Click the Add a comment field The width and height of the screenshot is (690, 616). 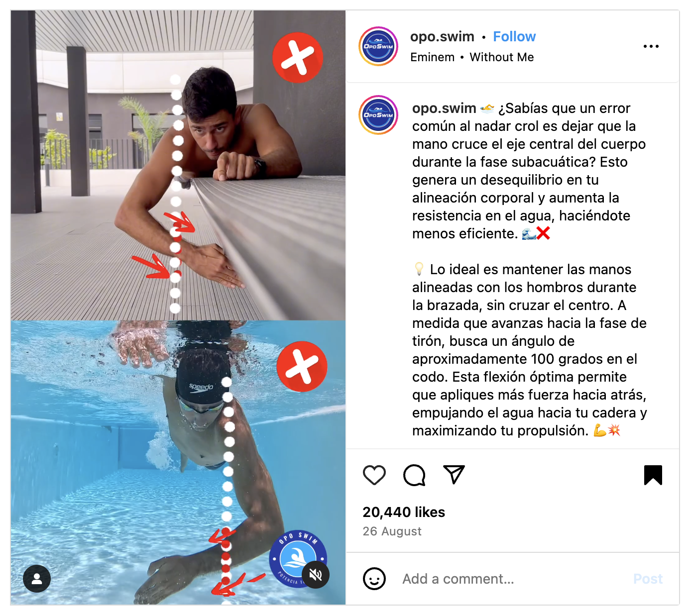pyautogui.click(x=508, y=579)
